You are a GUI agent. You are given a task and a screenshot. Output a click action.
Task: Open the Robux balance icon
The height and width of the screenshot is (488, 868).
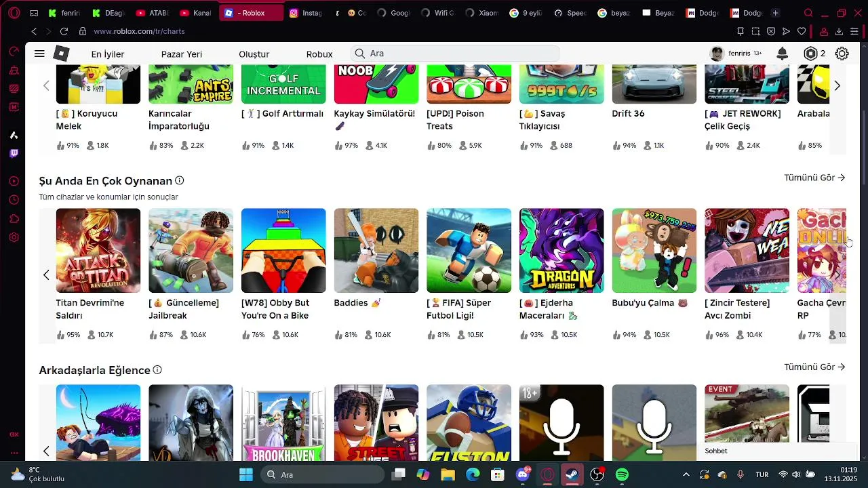[810, 54]
